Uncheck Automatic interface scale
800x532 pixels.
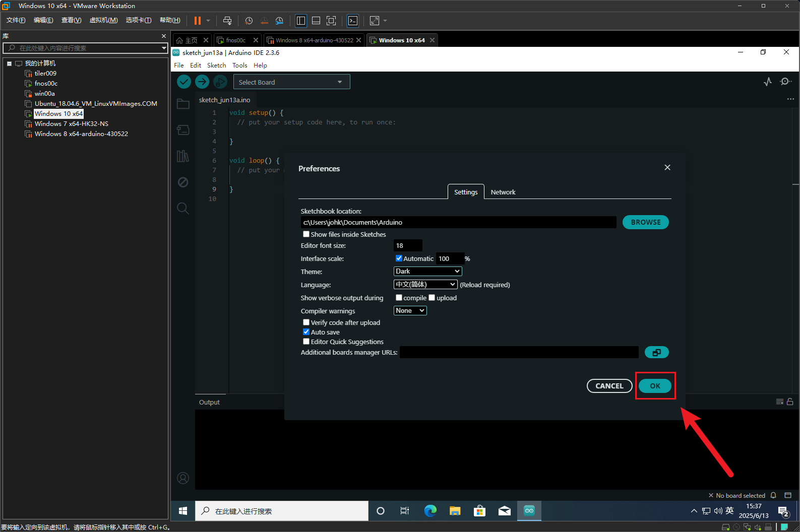pos(399,258)
